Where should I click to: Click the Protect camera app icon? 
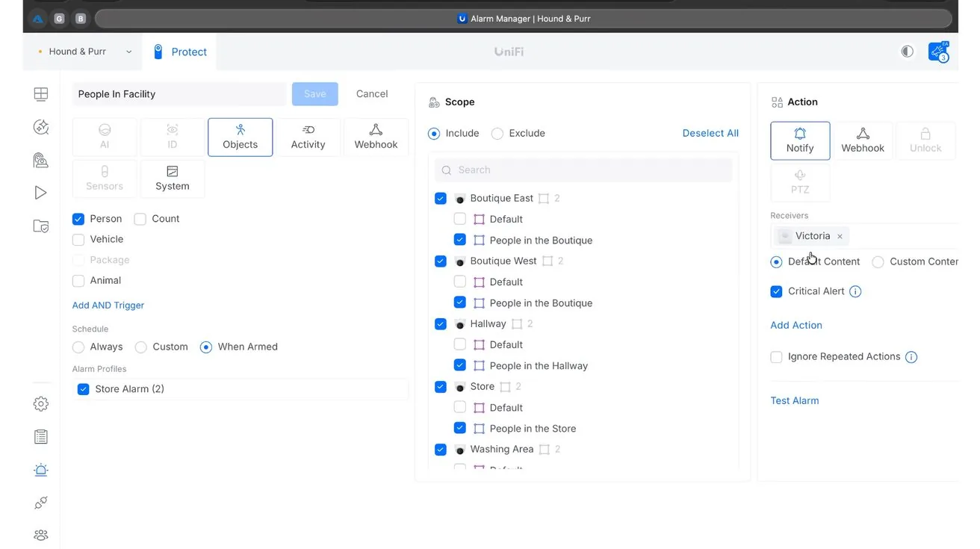(x=158, y=52)
